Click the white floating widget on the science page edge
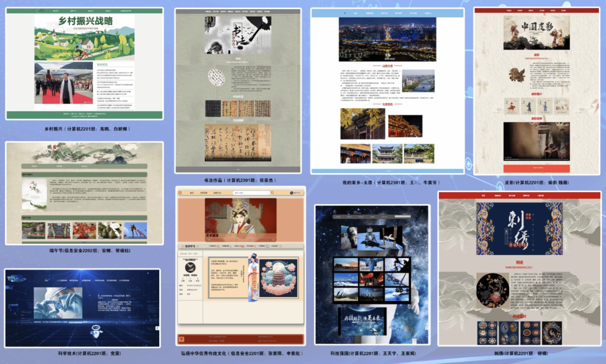Viewport: 606px width, 364px height. (x=157, y=328)
